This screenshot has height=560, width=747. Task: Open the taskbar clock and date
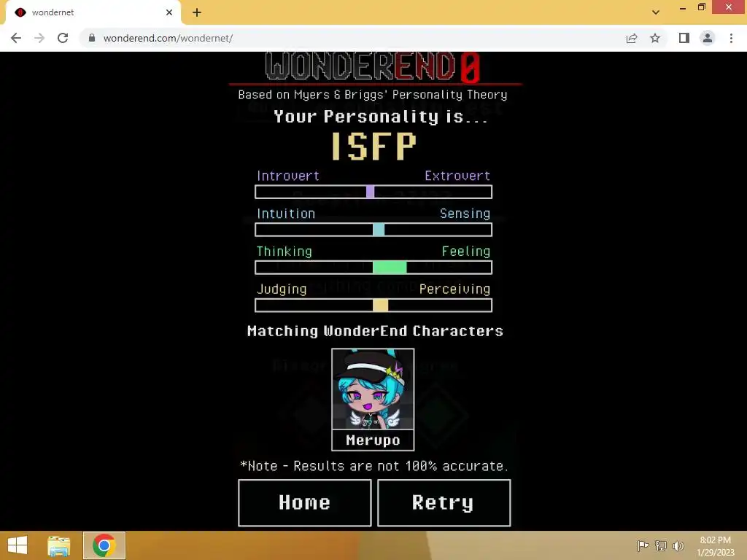click(716, 546)
